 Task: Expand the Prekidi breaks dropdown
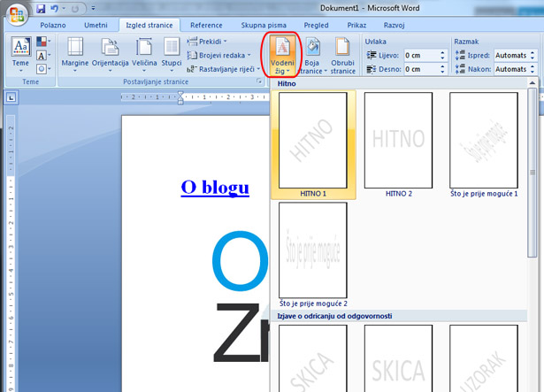208,42
